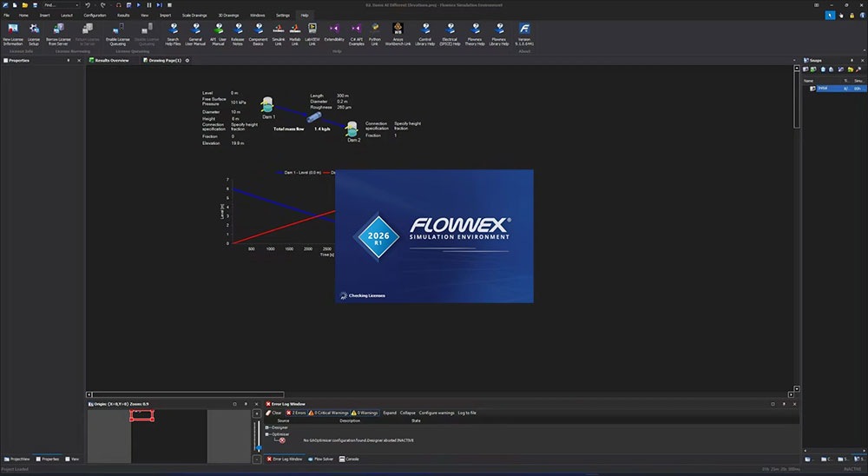
Task: Toggle the 0 Warnings filter
Action: click(x=365, y=413)
